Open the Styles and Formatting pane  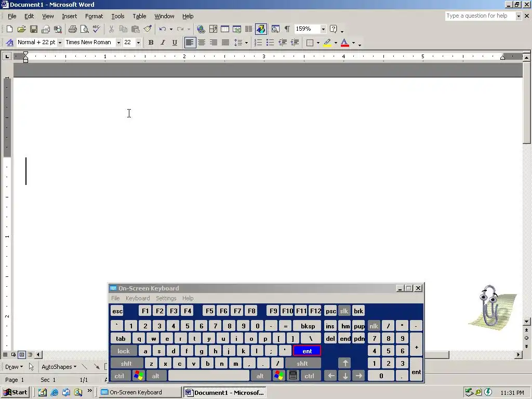tap(10, 43)
